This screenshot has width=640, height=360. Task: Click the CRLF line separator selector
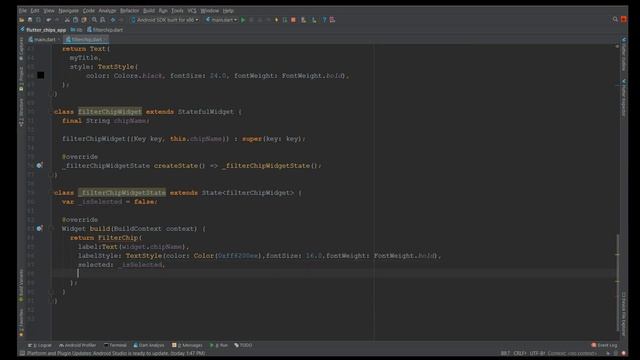pyautogui.click(x=520, y=353)
